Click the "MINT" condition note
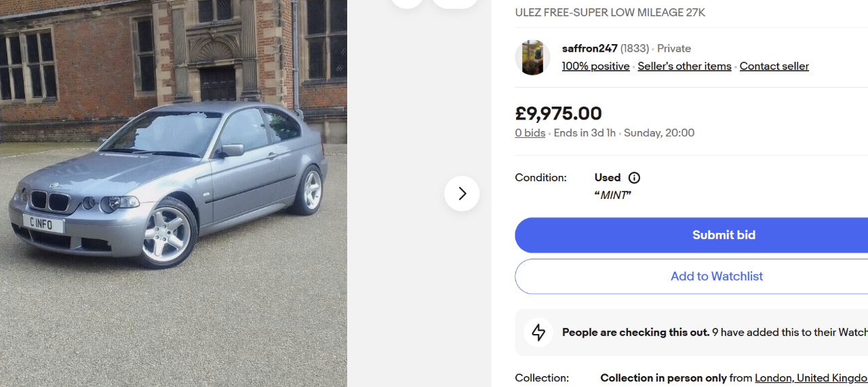868x387 pixels. click(x=613, y=196)
